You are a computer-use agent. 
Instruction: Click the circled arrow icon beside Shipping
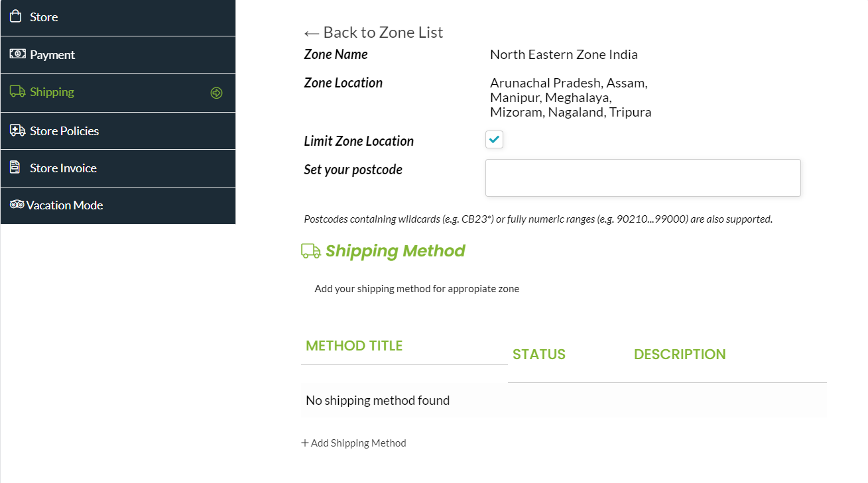[x=216, y=93]
